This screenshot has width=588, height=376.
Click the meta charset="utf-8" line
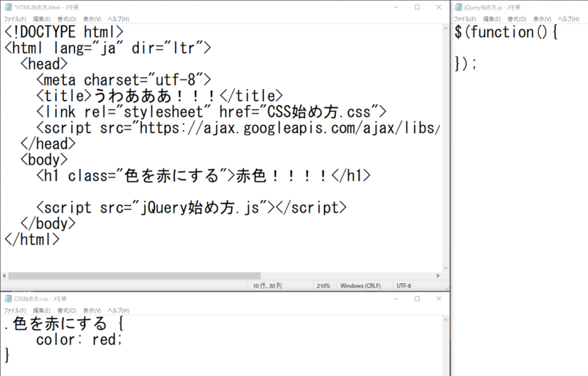pos(123,80)
